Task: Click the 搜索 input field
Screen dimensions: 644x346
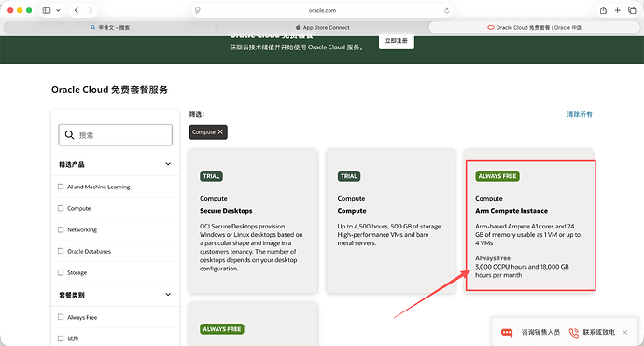Action: click(x=116, y=135)
